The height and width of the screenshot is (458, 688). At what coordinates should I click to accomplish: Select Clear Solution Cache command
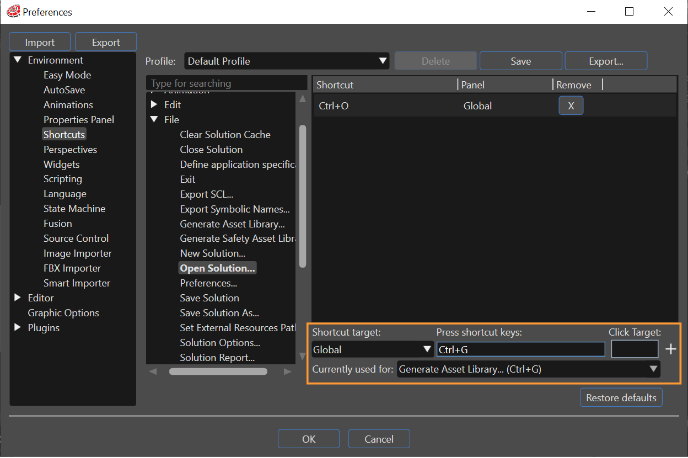pos(225,135)
